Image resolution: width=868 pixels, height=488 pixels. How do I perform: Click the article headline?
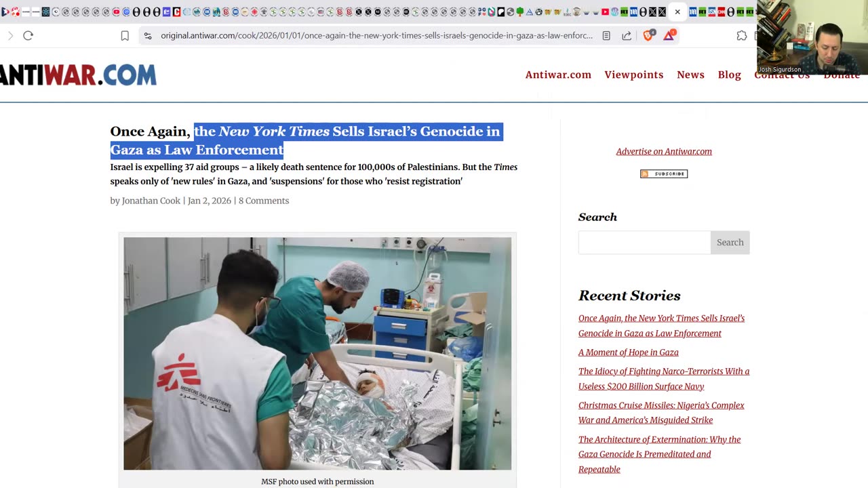[x=305, y=140]
